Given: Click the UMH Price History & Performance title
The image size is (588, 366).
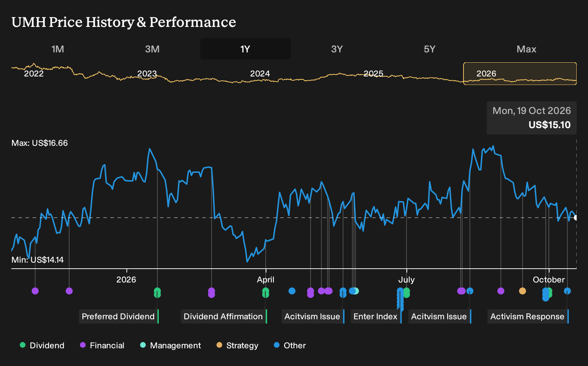Looking at the screenshot, I should point(124,22).
